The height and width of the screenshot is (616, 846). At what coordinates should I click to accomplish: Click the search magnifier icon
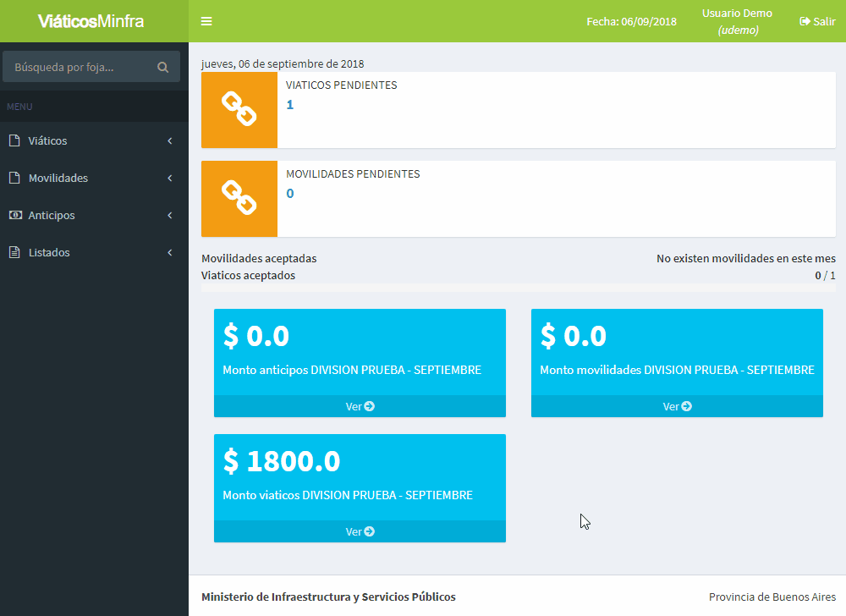(163, 68)
